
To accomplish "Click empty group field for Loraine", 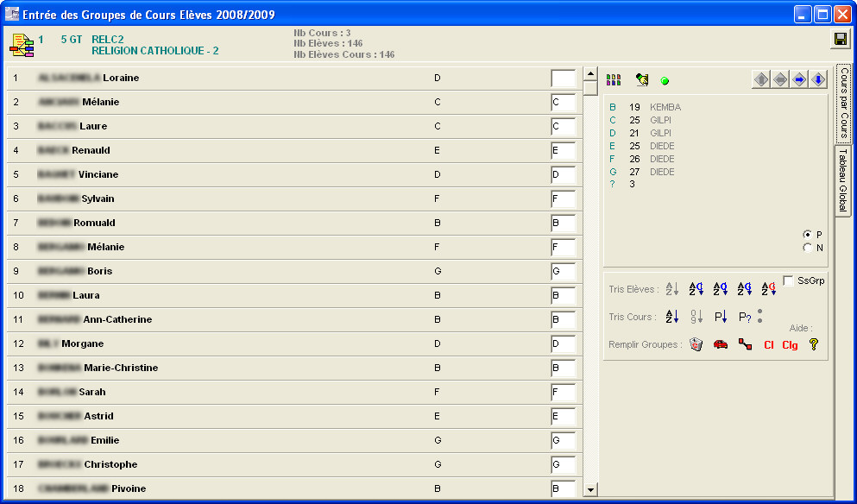I will tap(563, 79).
